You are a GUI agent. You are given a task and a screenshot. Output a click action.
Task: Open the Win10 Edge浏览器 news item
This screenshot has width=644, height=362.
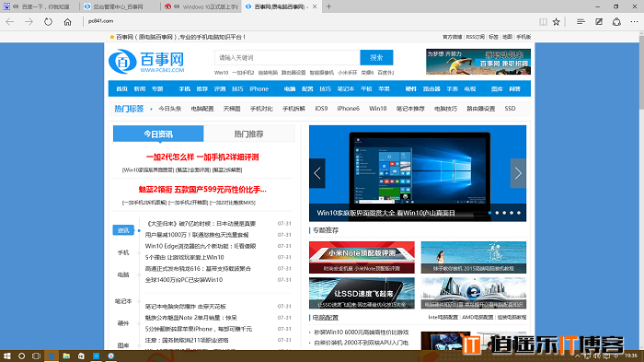click(201, 246)
